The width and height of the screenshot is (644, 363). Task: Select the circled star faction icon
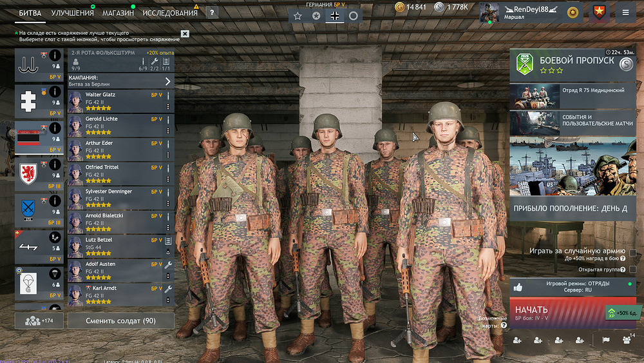316,16
